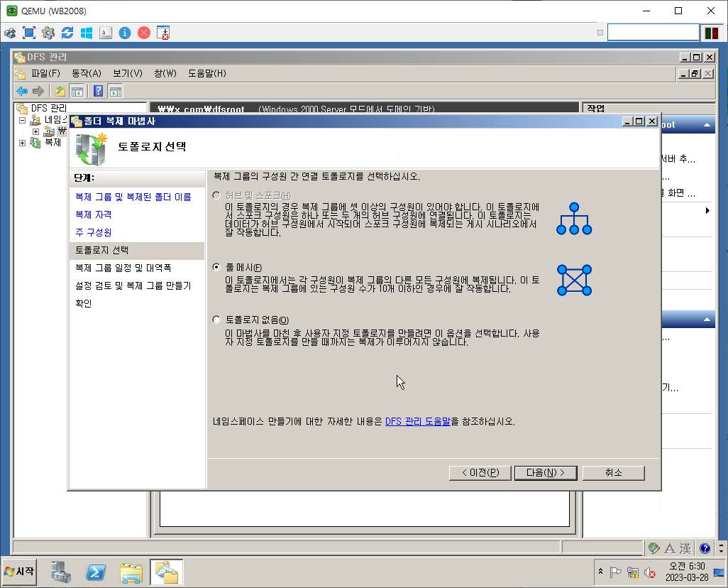Collapse the top action pane section

[707, 124]
